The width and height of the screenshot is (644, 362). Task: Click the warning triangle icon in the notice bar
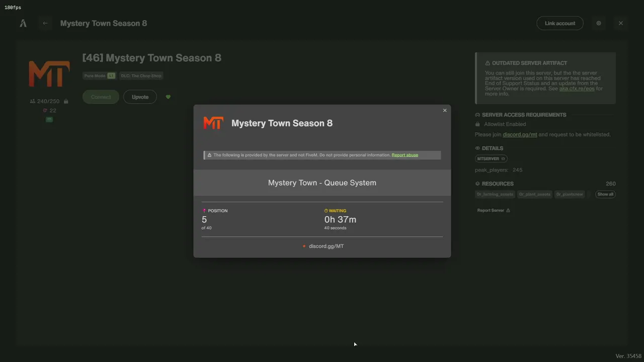point(209,155)
